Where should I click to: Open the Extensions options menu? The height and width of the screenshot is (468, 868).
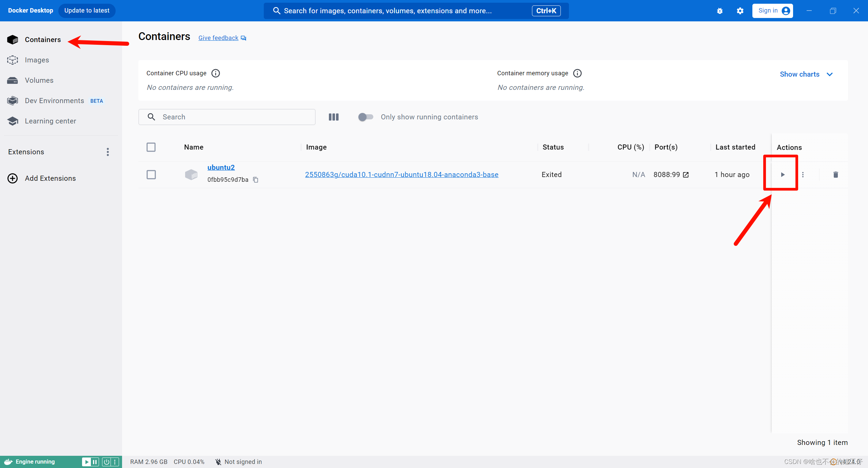tap(107, 152)
